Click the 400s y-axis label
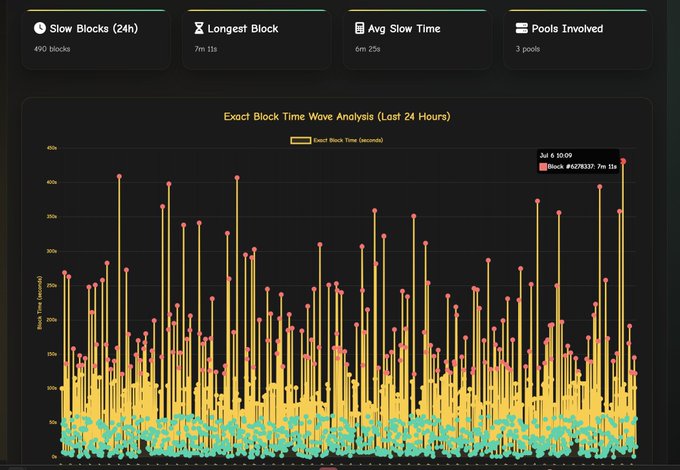The width and height of the screenshot is (680, 470). click(52, 182)
